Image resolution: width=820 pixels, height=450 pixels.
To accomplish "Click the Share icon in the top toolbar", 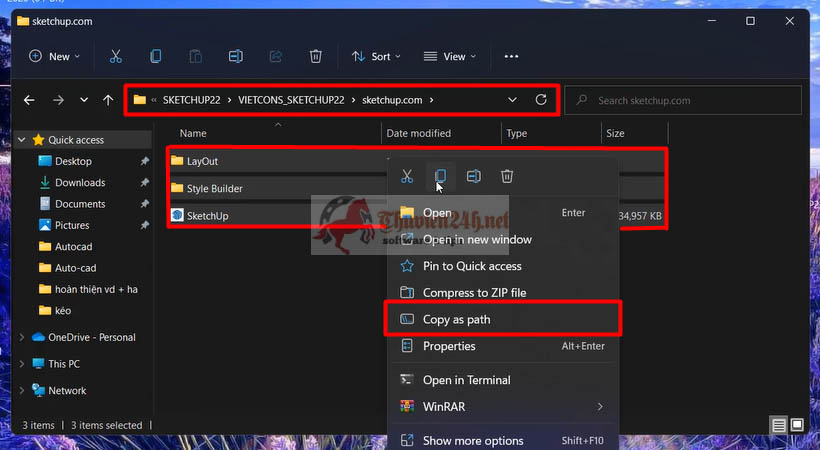I will (x=276, y=57).
